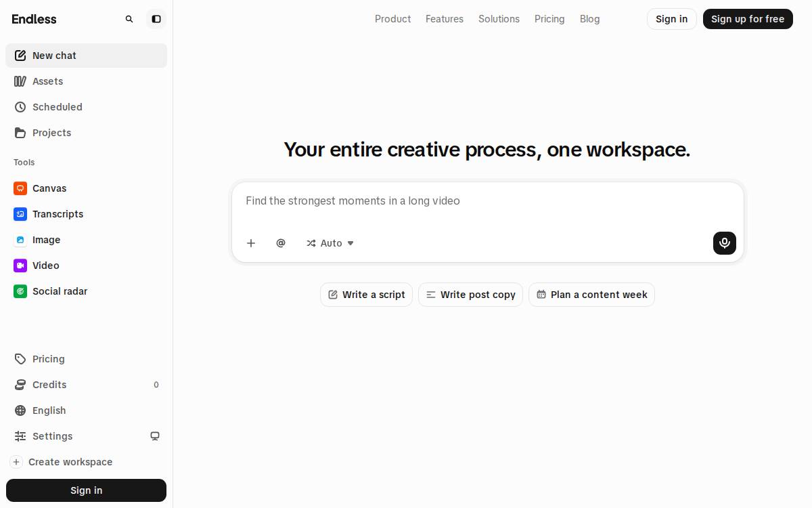Click the plus icon next to Create workspace

point(16,462)
